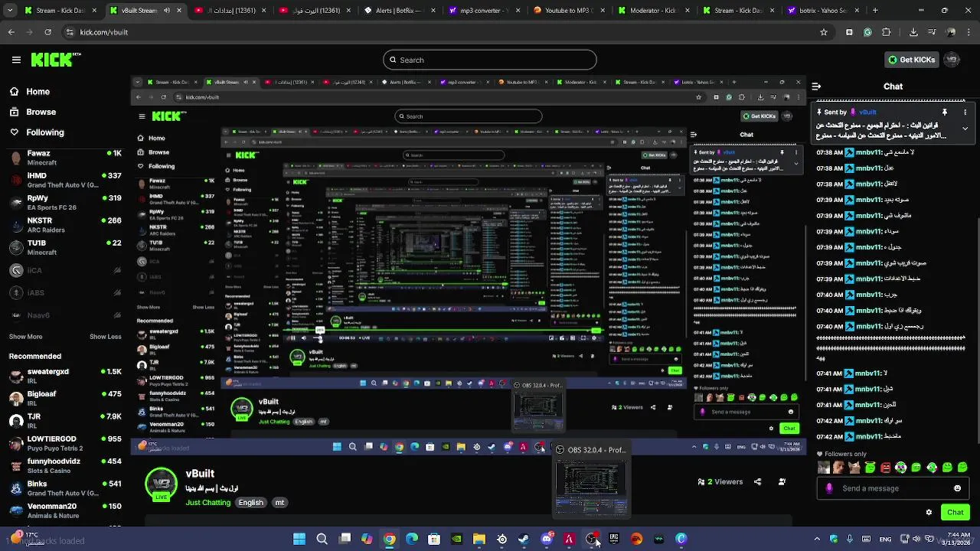Open pinned message three-dot options
The height and width of the screenshot is (551, 980).
965,112
